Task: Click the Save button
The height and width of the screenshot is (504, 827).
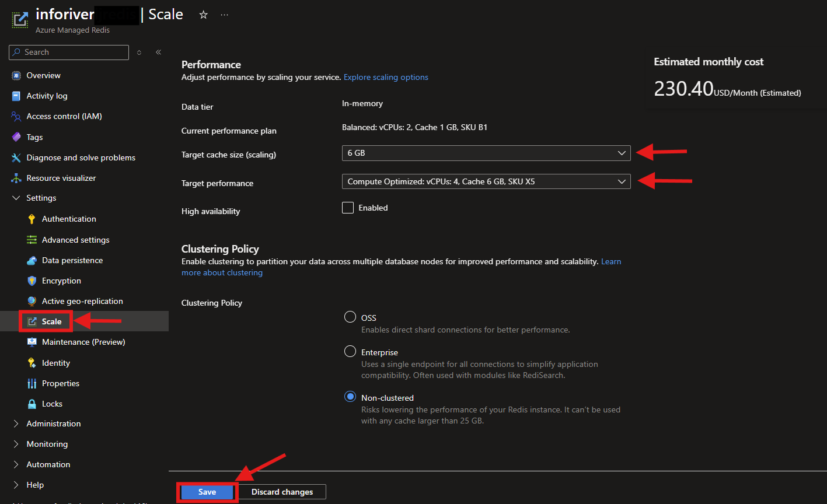Action: [x=207, y=492]
